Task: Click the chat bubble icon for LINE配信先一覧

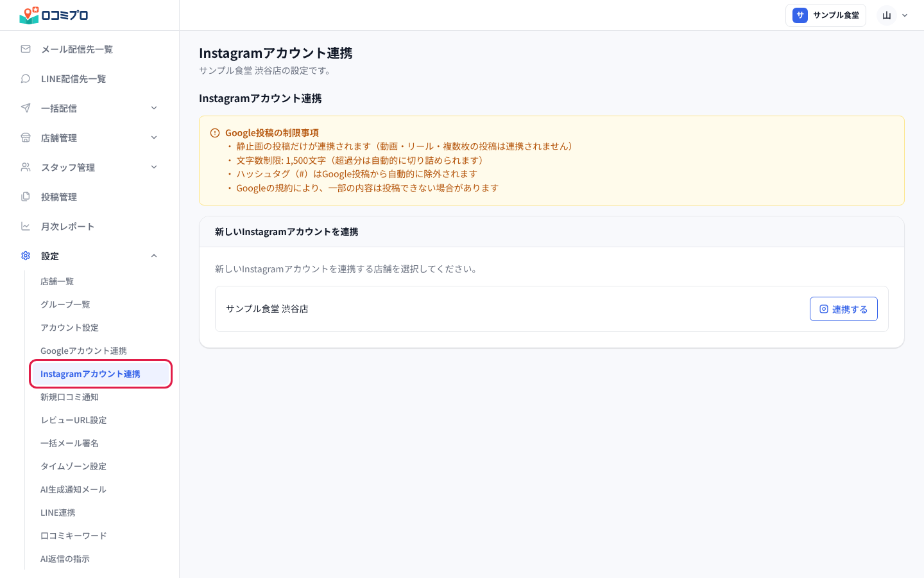Action: (x=26, y=78)
